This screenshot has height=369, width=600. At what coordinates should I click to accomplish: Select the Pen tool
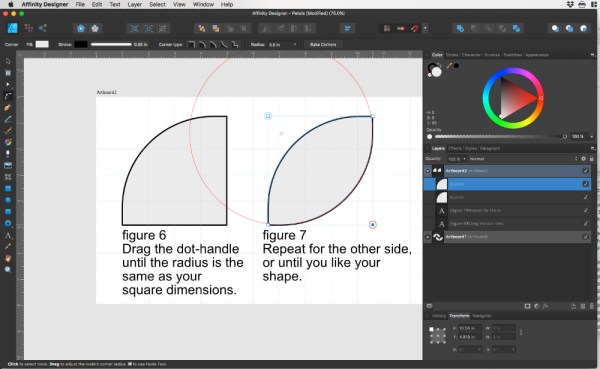(8, 108)
